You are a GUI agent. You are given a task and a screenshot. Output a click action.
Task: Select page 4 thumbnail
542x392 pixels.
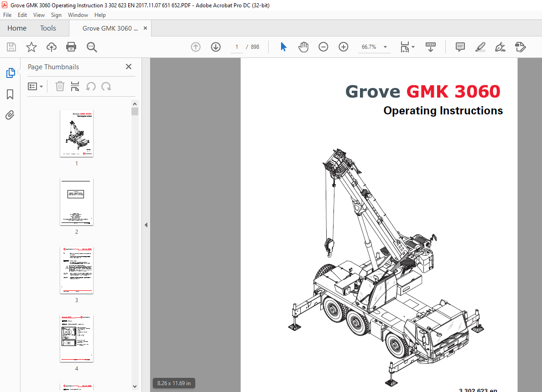pyautogui.click(x=76, y=339)
